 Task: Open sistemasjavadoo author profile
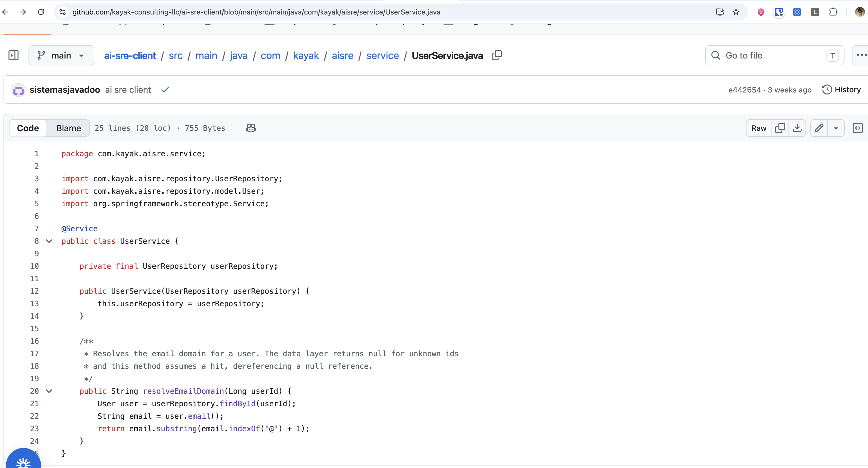tap(65, 89)
